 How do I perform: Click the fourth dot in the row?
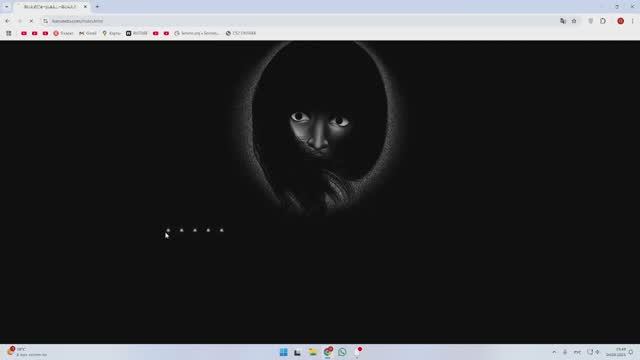[x=208, y=230]
